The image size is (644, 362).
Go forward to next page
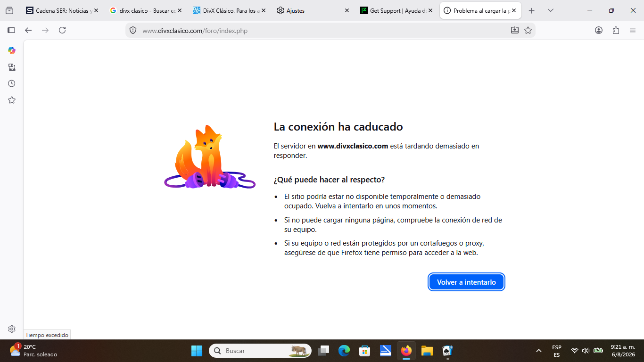coord(45,30)
